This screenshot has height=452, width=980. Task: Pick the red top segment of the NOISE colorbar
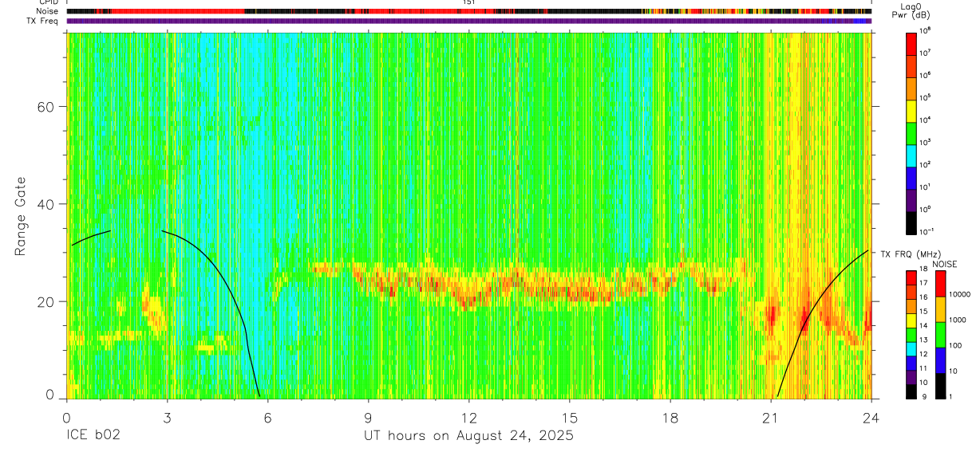940,284
